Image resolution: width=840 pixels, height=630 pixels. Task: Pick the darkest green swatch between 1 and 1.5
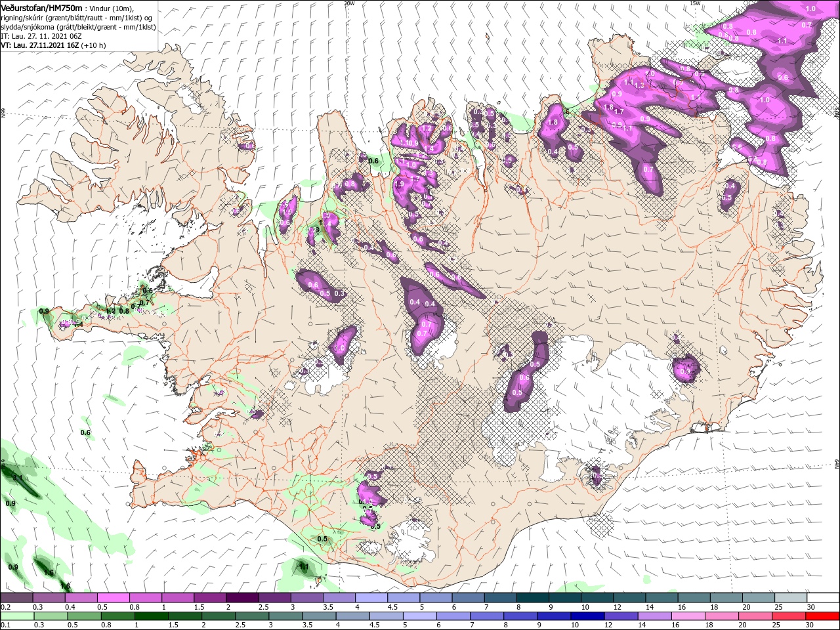(151, 616)
